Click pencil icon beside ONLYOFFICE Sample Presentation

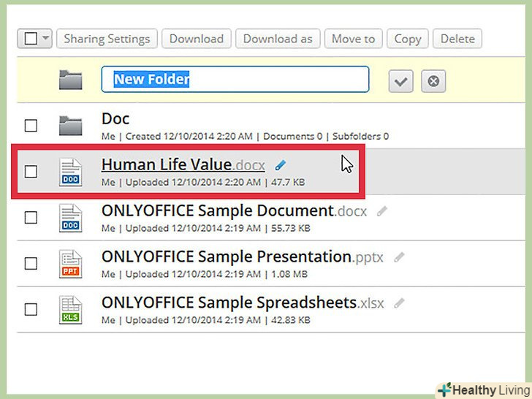[399, 257]
